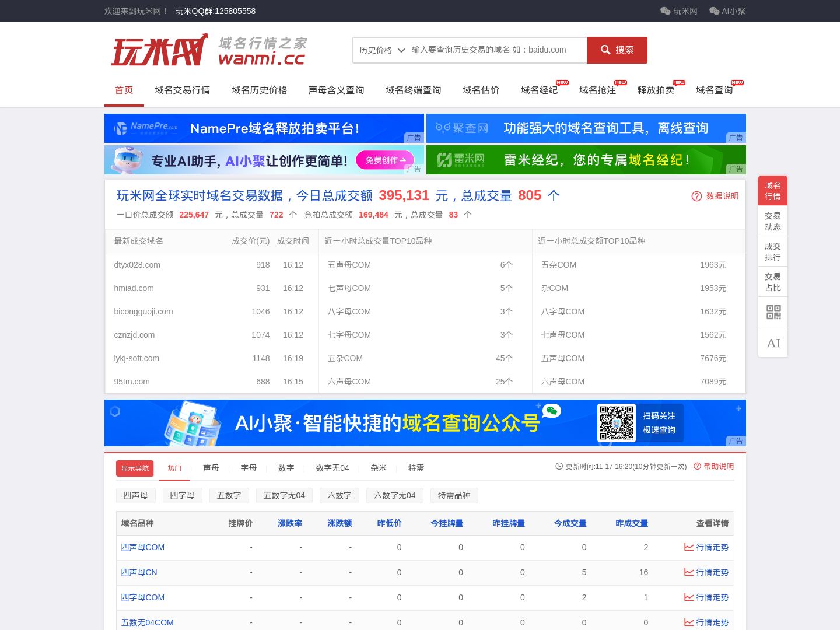Click the chart icon in 五数无04COM row

click(x=689, y=622)
